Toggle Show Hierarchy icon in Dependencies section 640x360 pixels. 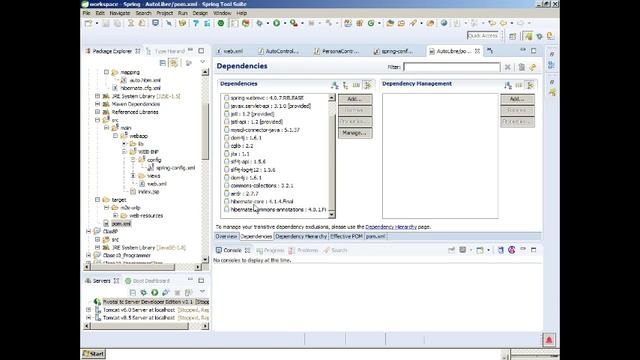[x=346, y=85]
